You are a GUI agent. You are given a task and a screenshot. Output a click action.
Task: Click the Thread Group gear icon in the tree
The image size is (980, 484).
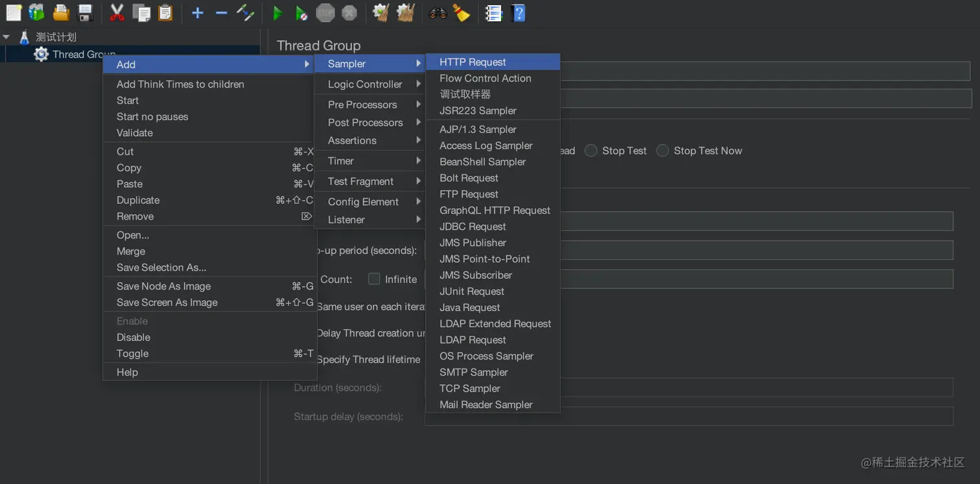(x=41, y=54)
